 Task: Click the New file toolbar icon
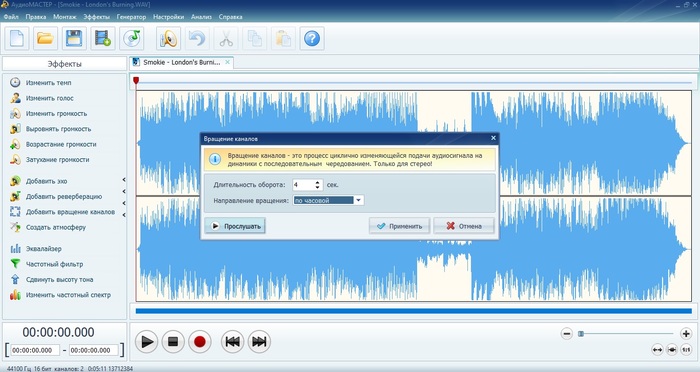click(17, 38)
